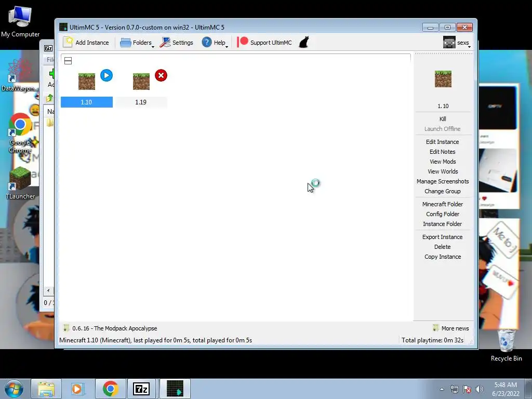Open the sexs account dropdown
Screen dimensions: 532x399
tap(457, 43)
